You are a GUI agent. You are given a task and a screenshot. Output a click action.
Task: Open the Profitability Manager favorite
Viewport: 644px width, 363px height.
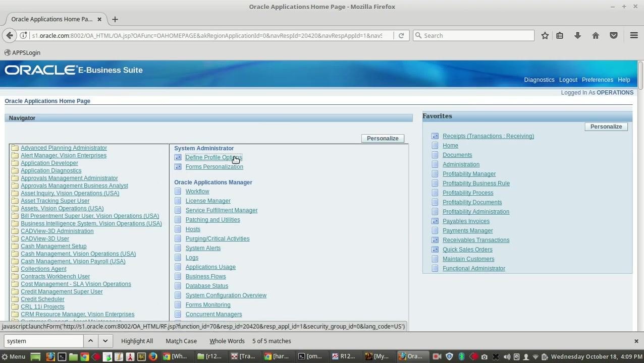(469, 174)
